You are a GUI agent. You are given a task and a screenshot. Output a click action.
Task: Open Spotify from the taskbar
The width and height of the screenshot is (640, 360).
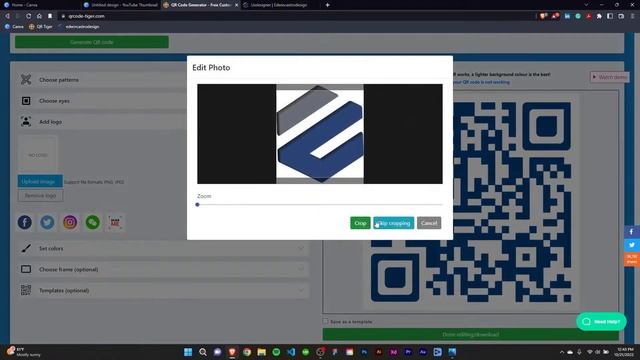click(276, 352)
